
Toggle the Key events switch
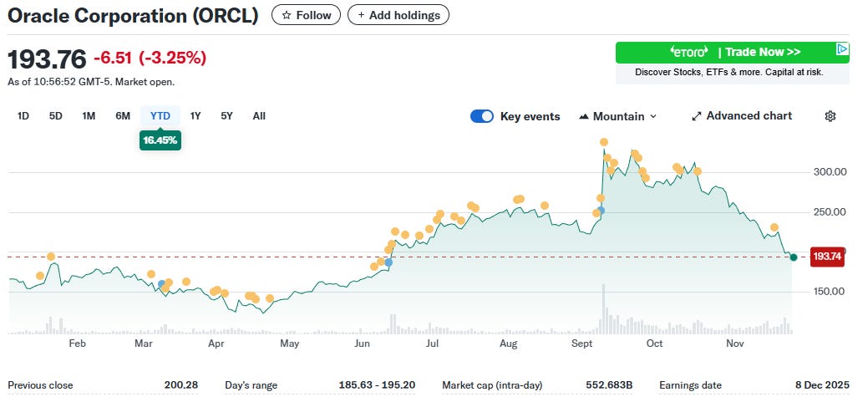[x=481, y=116]
